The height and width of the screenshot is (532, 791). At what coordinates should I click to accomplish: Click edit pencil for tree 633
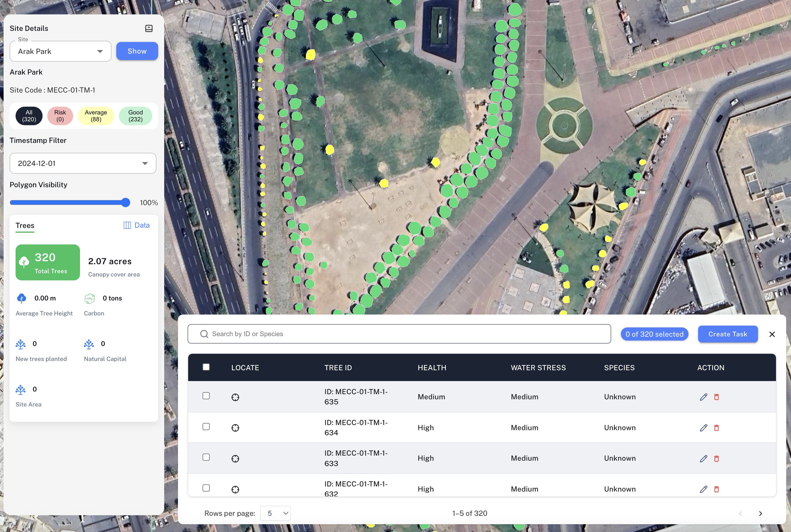point(704,459)
